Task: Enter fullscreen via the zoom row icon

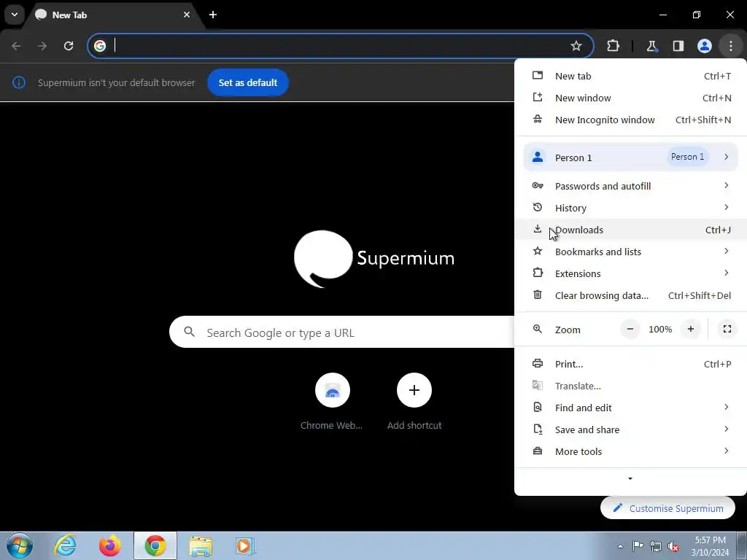Action: point(727,329)
